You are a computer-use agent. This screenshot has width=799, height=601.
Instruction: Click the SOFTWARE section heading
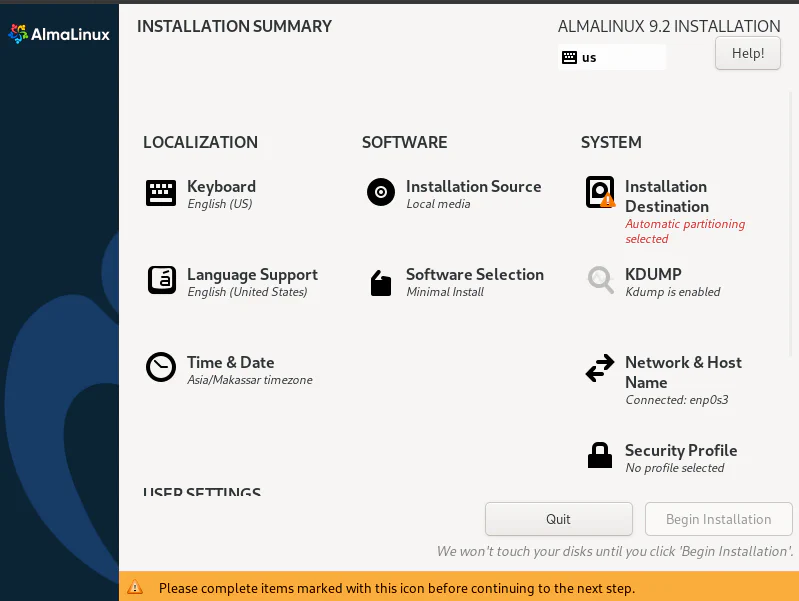point(405,142)
